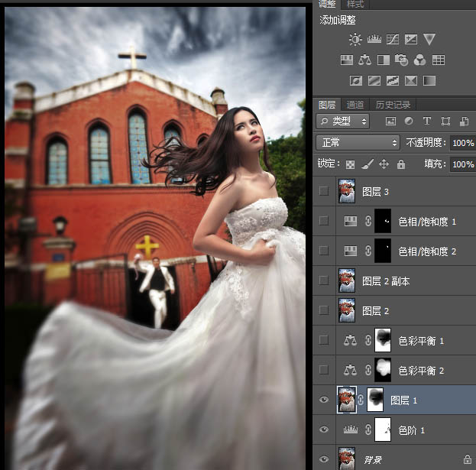476x470 pixels.
Task: Click the Lock image pixels brush icon
Action: point(367,164)
